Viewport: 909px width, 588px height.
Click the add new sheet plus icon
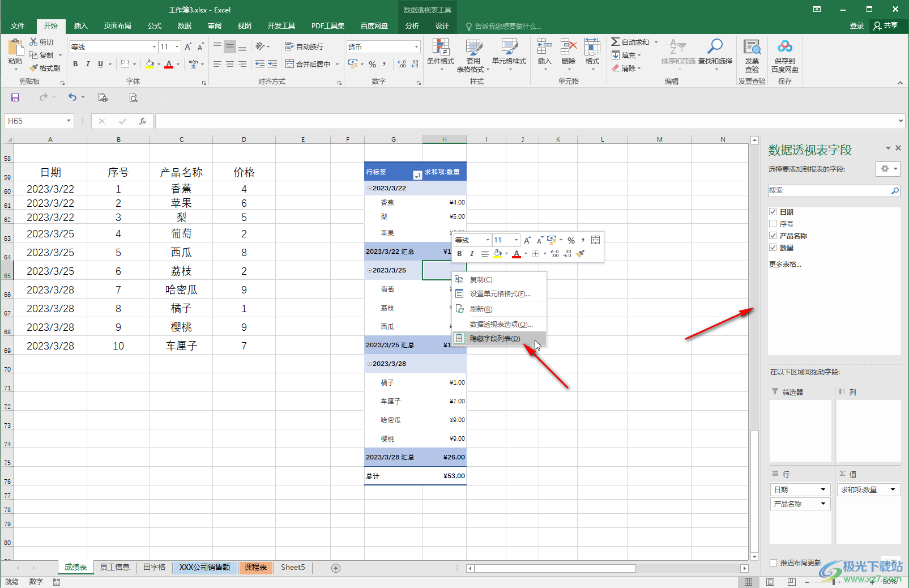[336, 568]
